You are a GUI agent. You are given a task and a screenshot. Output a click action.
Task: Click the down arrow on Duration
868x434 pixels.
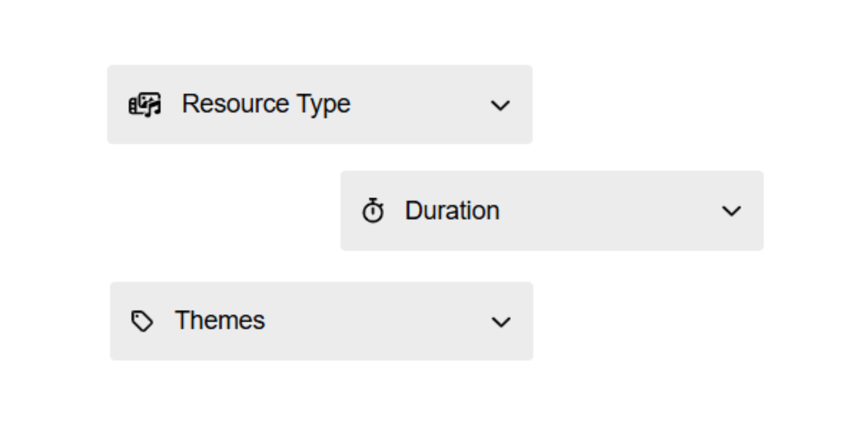tap(731, 211)
